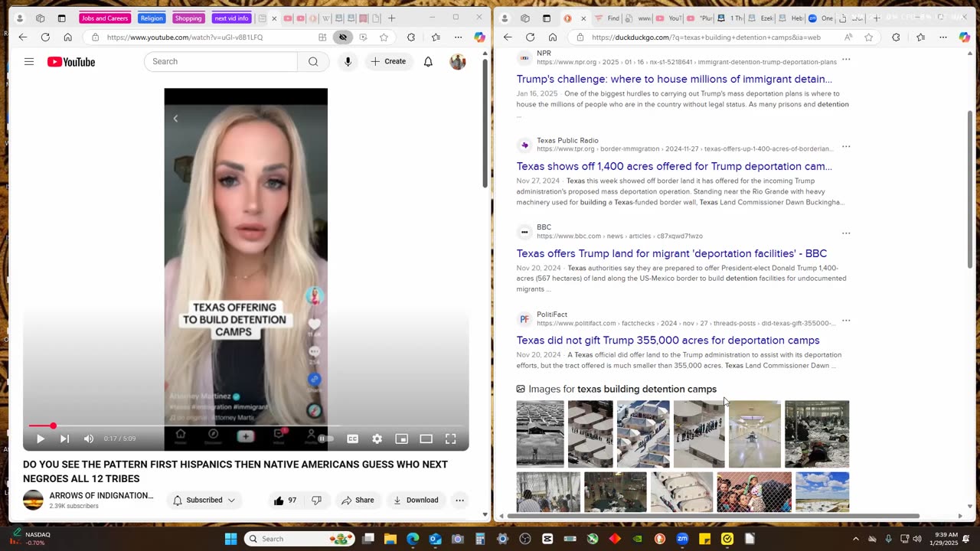Screen dimensions: 980x551
Task: Refresh the YouTube browser page
Action: [x=45, y=37]
